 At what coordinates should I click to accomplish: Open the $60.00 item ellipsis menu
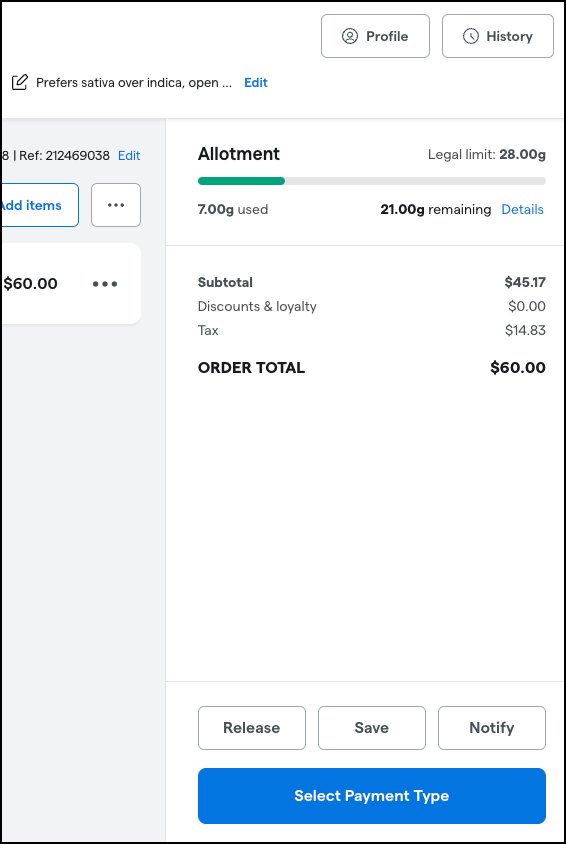(x=105, y=284)
